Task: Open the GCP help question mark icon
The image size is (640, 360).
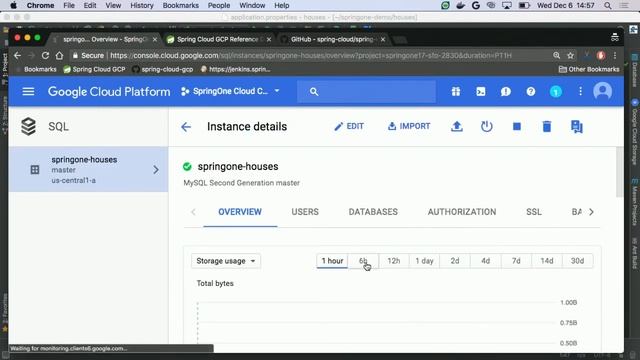Action: tap(531, 91)
